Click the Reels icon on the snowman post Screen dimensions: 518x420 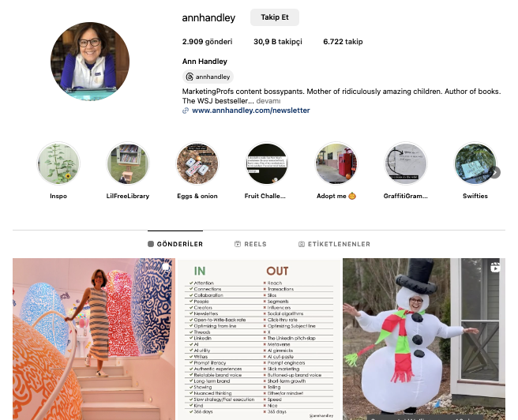495,267
